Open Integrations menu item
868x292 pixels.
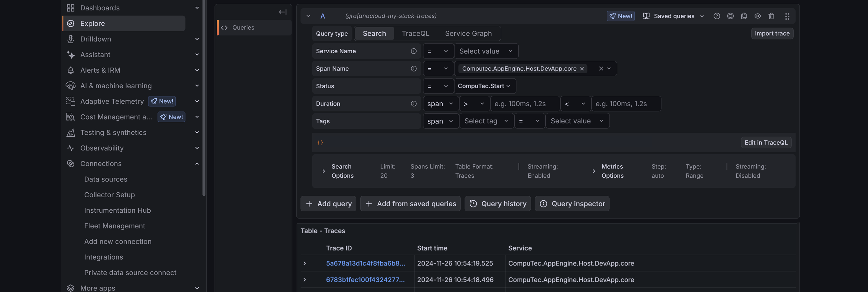(103, 257)
